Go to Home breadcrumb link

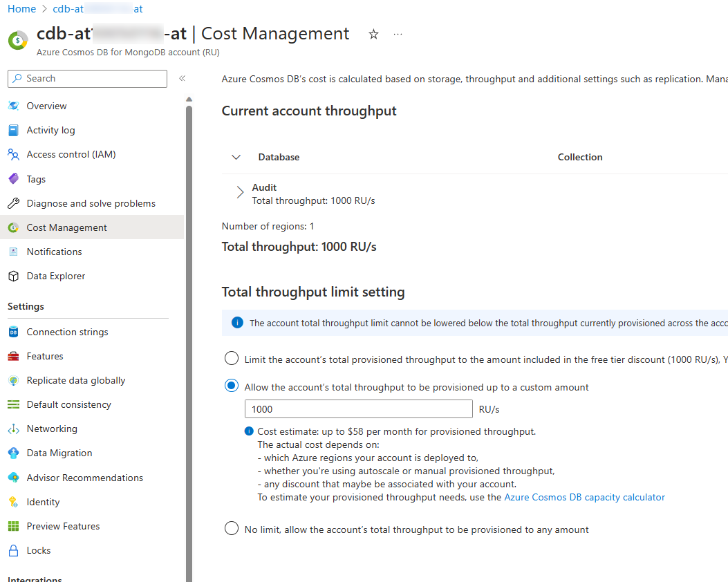click(22, 9)
